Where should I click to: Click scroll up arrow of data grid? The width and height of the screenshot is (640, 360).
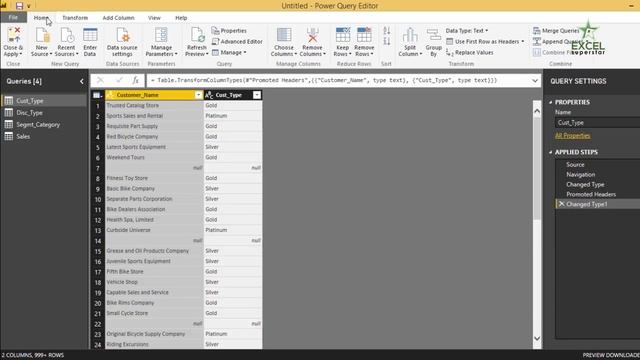(x=537, y=111)
